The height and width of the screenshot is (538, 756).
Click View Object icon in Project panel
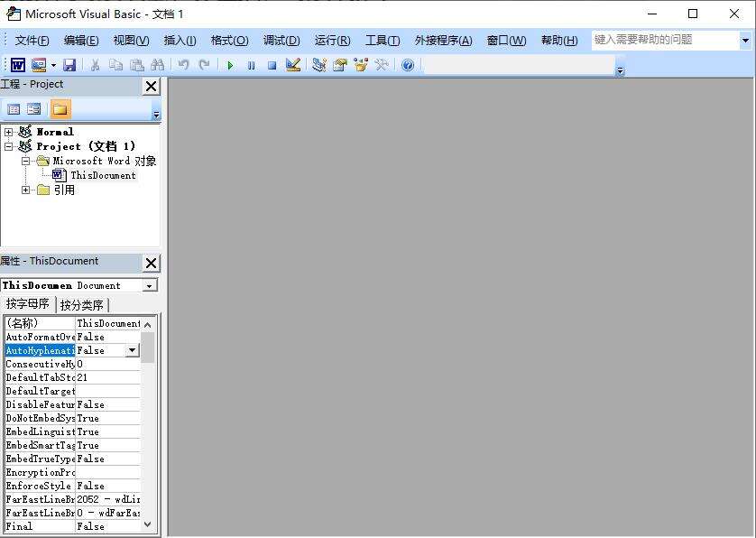point(33,109)
